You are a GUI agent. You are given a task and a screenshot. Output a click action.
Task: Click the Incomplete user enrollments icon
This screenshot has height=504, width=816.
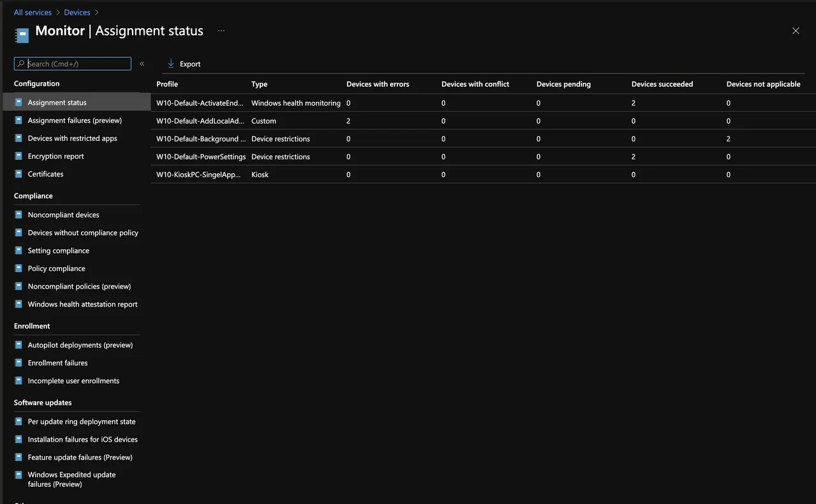click(18, 380)
